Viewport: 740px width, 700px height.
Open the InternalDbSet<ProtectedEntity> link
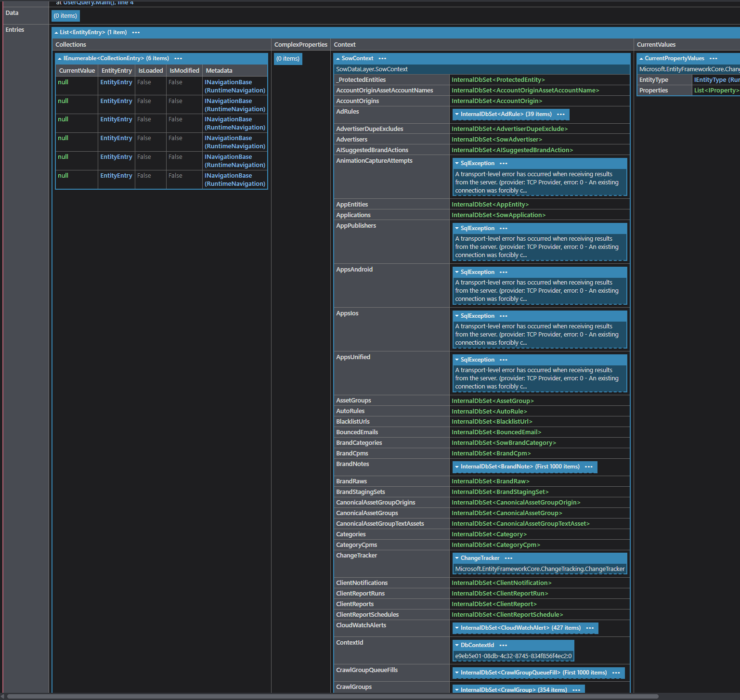pyautogui.click(x=498, y=80)
